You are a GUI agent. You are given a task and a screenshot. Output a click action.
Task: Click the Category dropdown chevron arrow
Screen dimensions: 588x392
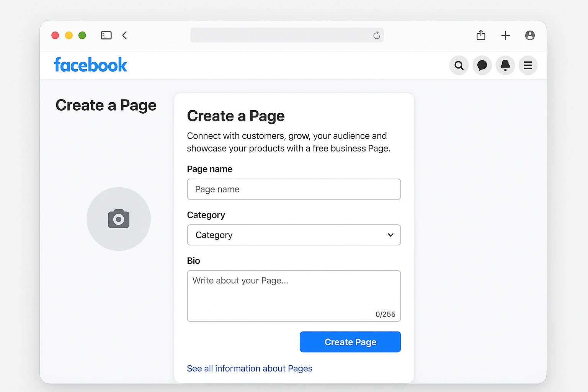390,235
